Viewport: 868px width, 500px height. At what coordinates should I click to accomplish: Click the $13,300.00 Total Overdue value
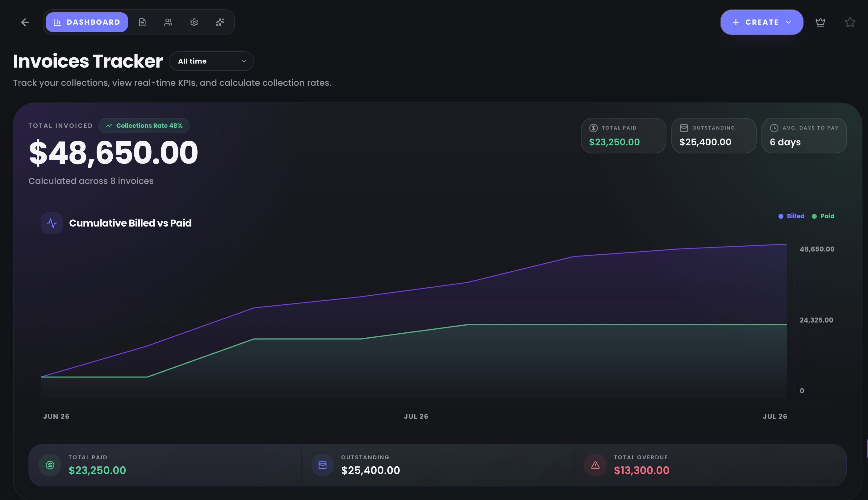(641, 470)
